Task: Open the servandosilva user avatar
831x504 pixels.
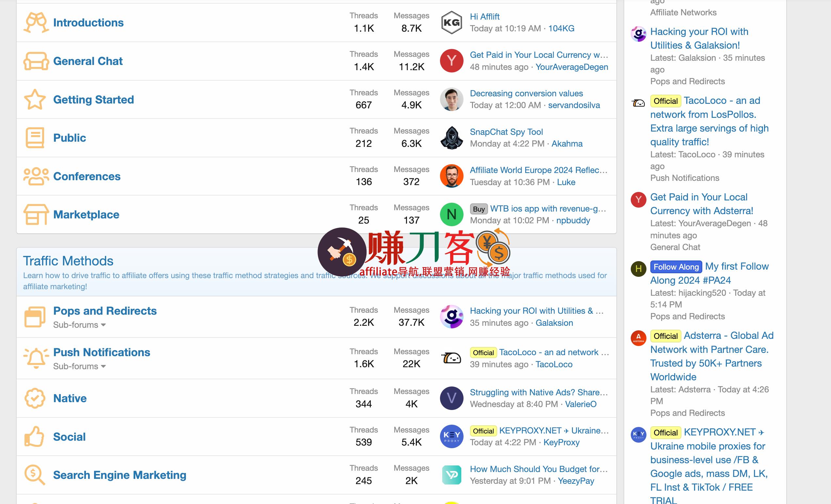Action: point(451,100)
